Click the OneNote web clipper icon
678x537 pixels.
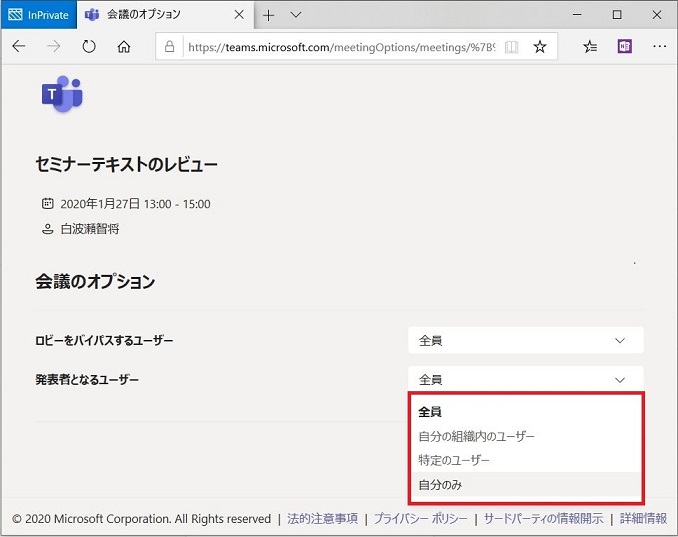pyautogui.click(x=624, y=47)
